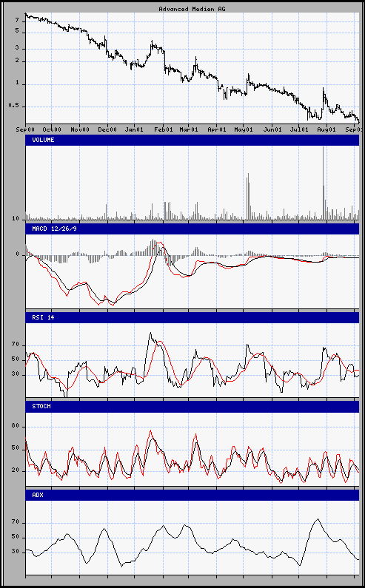
Task: Click the 2 price axis label
Action: pos(17,61)
